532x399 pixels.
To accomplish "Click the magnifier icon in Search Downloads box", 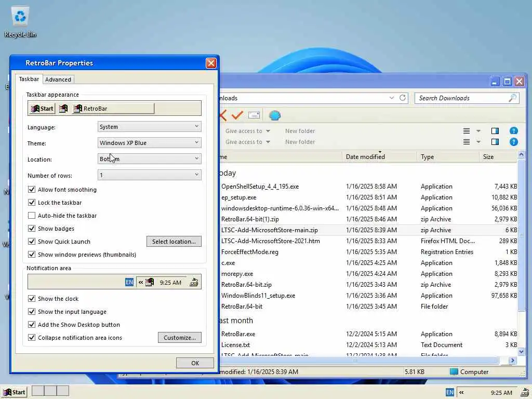I will click(512, 98).
